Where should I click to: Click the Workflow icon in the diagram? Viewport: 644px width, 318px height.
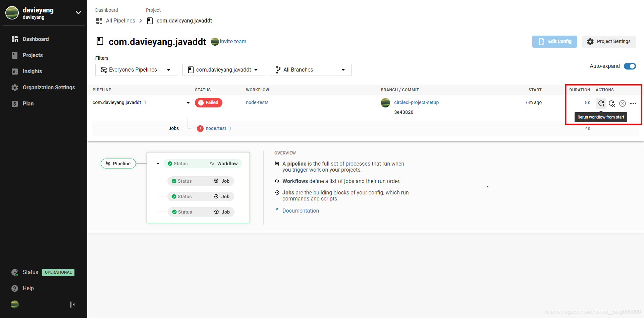click(x=212, y=164)
